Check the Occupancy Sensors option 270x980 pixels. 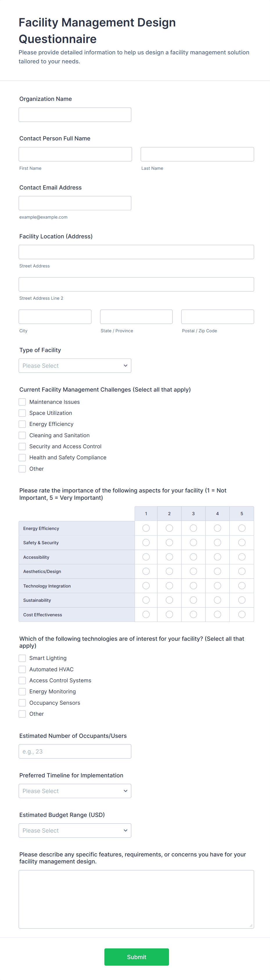(22, 703)
